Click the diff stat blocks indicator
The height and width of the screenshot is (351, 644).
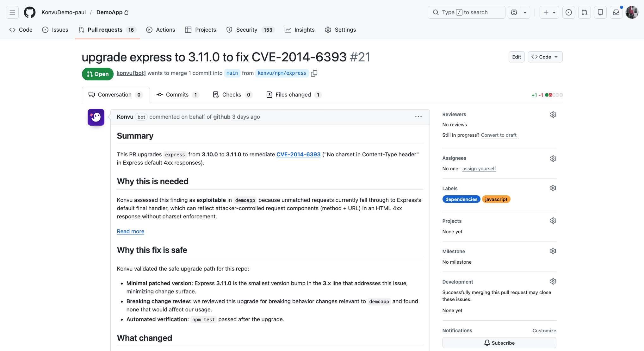tap(554, 95)
